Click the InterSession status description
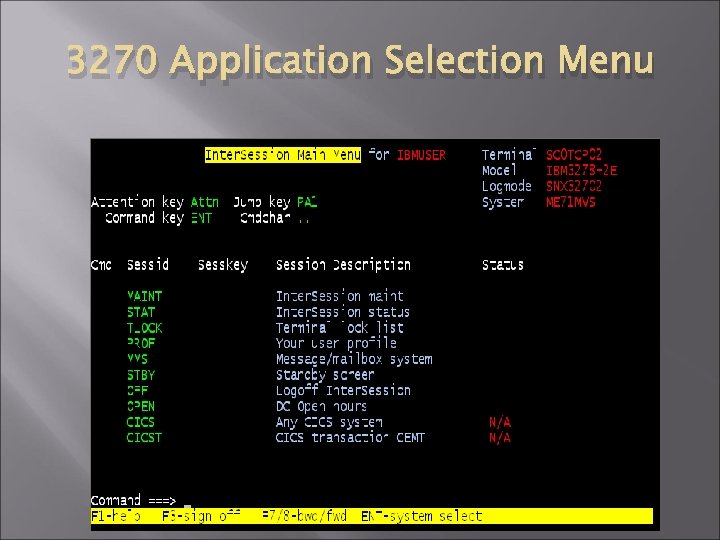Image resolution: width=720 pixels, height=540 pixels. point(343,312)
